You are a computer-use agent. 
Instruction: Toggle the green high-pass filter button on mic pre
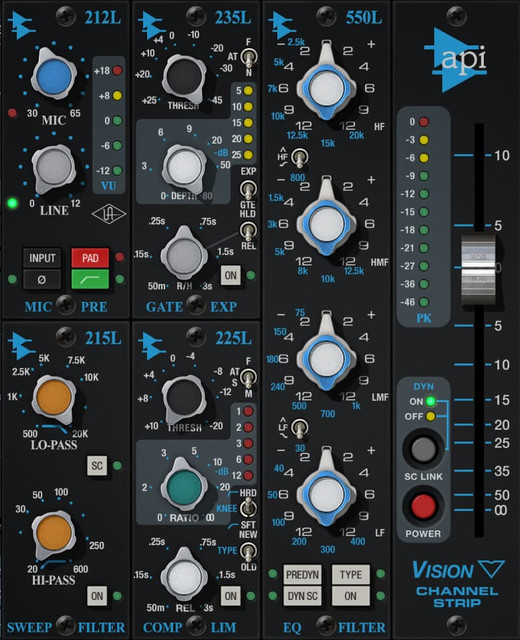(90, 280)
